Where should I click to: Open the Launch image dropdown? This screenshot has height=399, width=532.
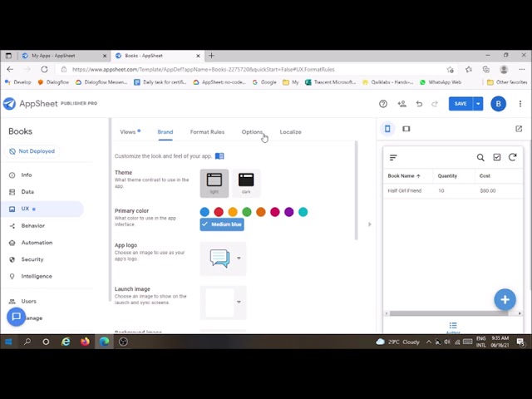(x=239, y=302)
